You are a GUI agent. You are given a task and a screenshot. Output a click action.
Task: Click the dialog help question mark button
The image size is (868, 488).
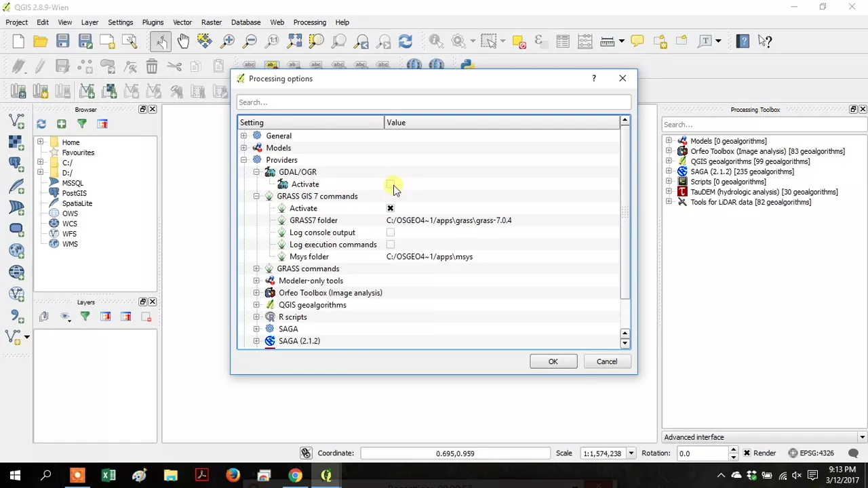594,79
